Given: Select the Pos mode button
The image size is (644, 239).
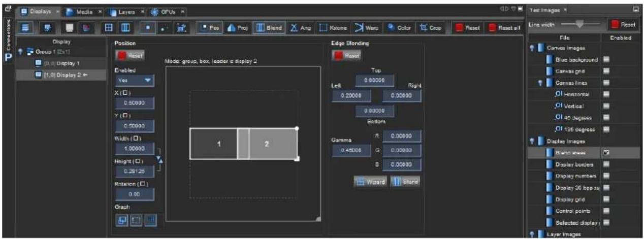Looking at the screenshot, I should (x=209, y=28).
